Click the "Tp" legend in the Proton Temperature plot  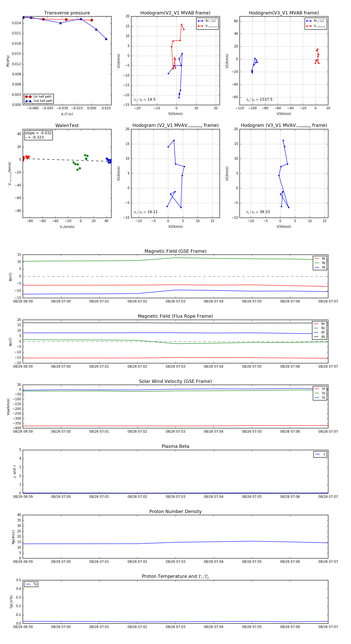pos(31,584)
